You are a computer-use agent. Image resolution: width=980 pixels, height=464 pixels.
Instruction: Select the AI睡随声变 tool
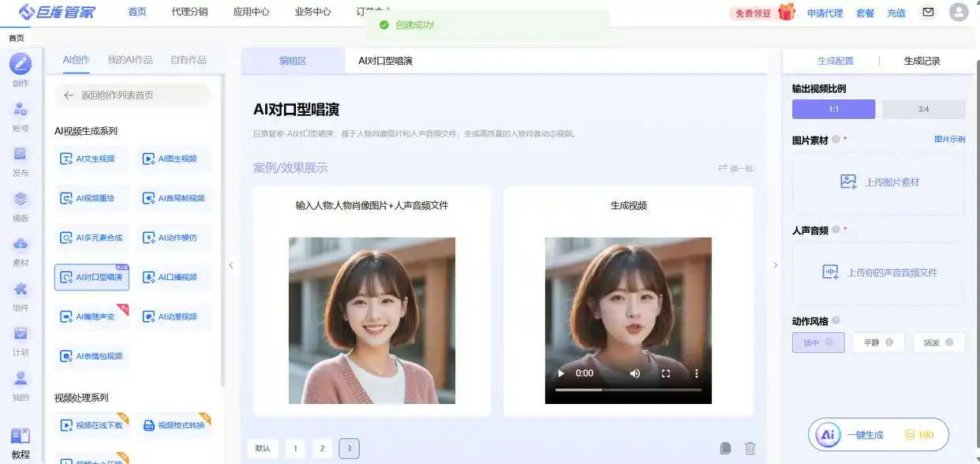tap(92, 316)
